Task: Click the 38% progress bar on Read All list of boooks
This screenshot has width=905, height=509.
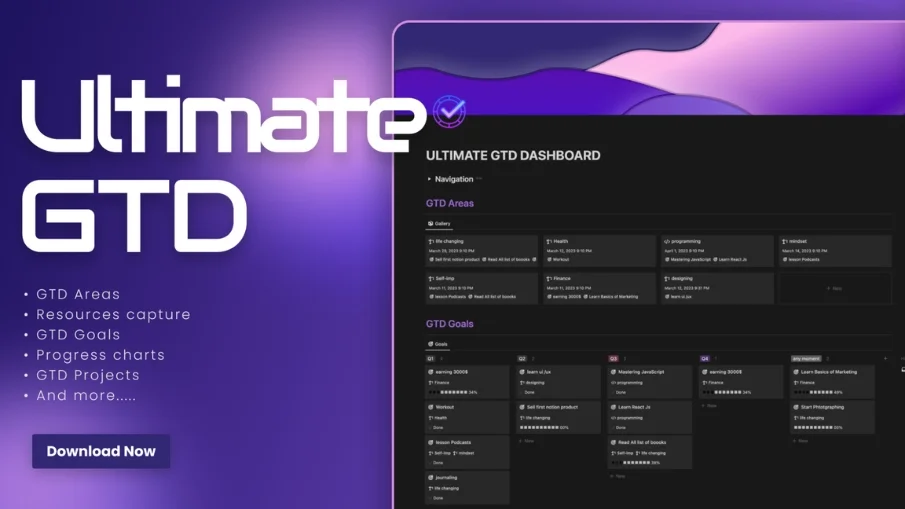Action: pyautogui.click(x=635, y=463)
